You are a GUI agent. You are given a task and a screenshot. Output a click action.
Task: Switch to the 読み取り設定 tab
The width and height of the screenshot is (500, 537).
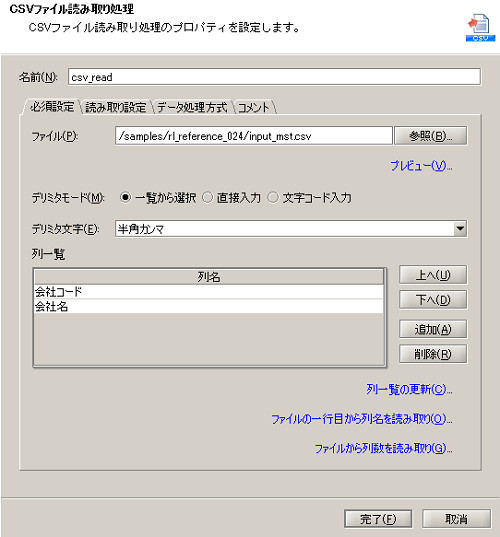pos(115,107)
